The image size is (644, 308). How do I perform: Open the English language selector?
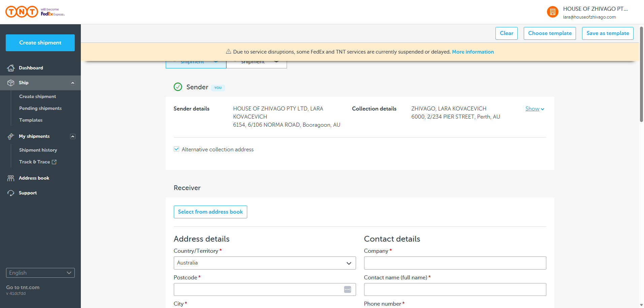point(40,273)
